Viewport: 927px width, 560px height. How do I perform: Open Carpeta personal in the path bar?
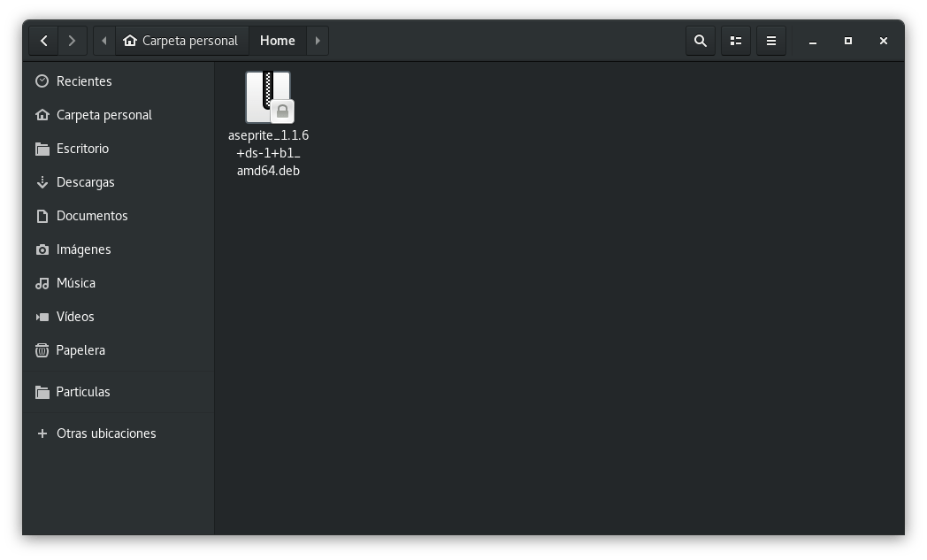click(182, 41)
